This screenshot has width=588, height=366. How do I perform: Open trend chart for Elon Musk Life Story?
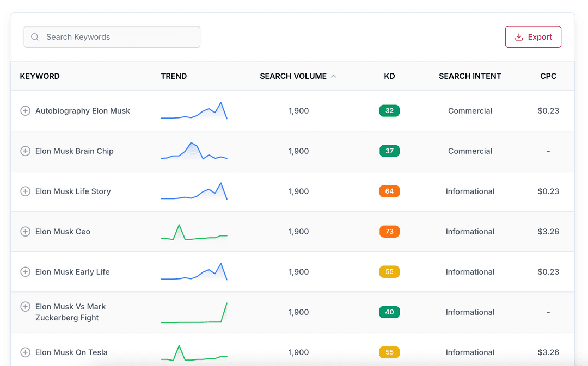pos(194,191)
